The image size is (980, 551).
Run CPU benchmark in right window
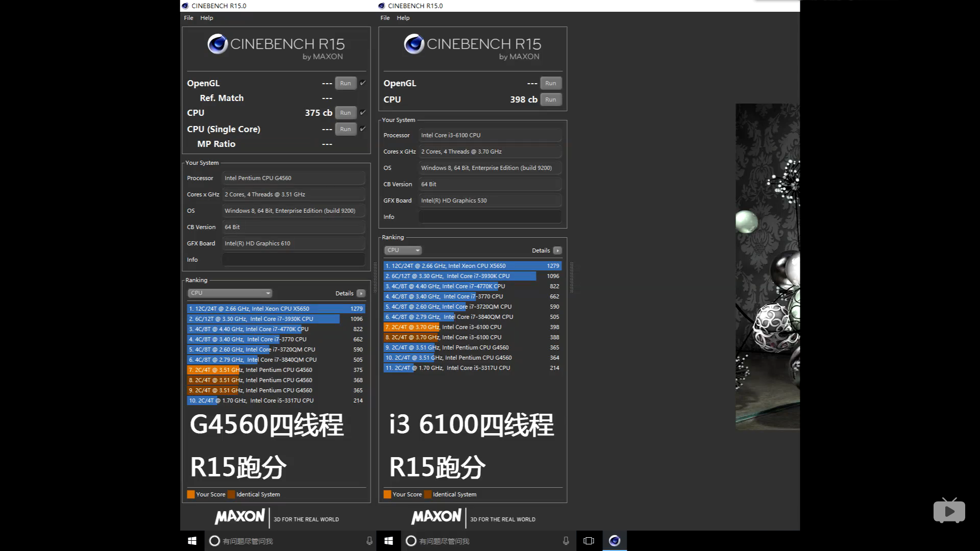coord(550,99)
